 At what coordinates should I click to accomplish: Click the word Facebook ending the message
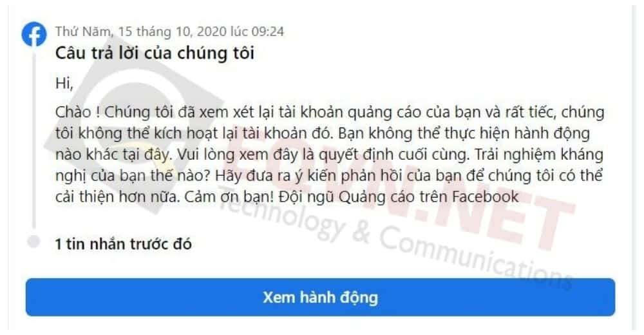pyautogui.click(x=485, y=196)
